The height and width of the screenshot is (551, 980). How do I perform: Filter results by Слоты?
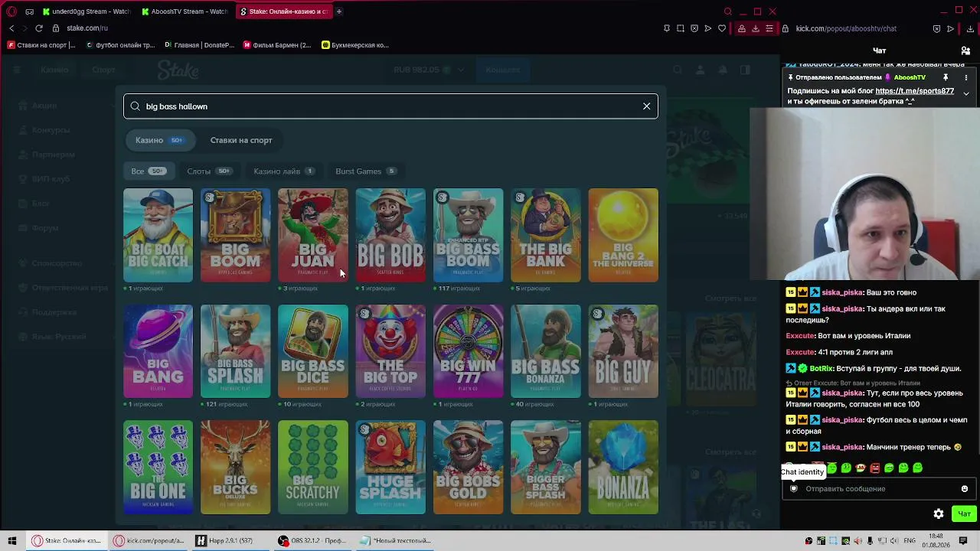point(209,171)
